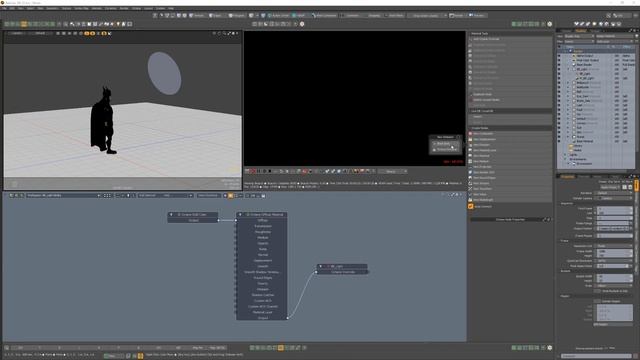Toggle visibility of Alpha Output layer

[559, 56]
